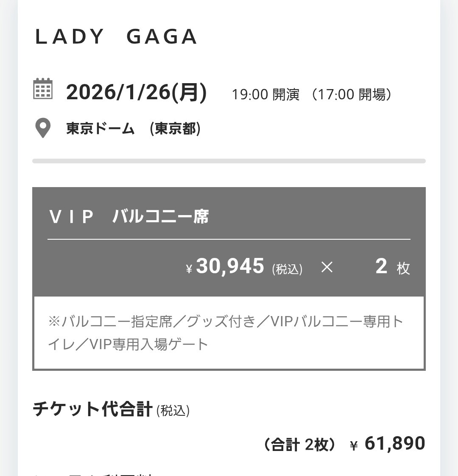
Task: Click the total amount ¥61,890
Action: (x=387, y=443)
